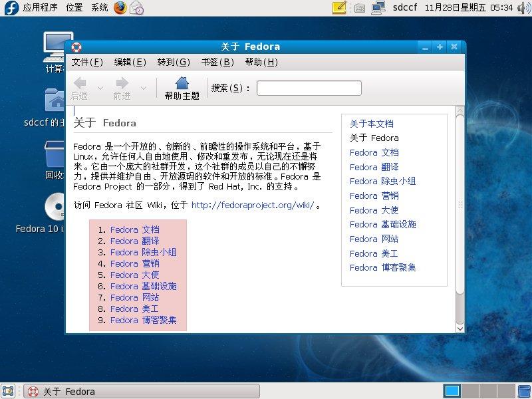Click the 搜索 input field
Viewport: 532px width, 399px height.
pyautogui.click(x=309, y=88)
